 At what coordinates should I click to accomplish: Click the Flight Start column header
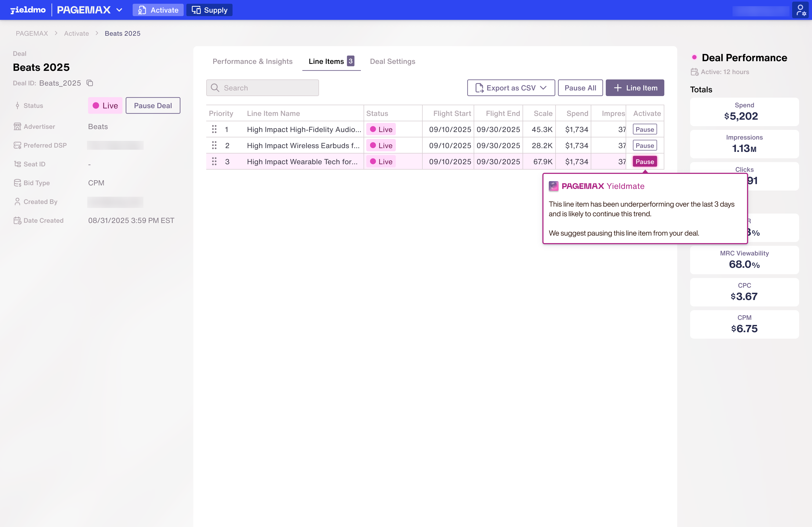point(452,114)
